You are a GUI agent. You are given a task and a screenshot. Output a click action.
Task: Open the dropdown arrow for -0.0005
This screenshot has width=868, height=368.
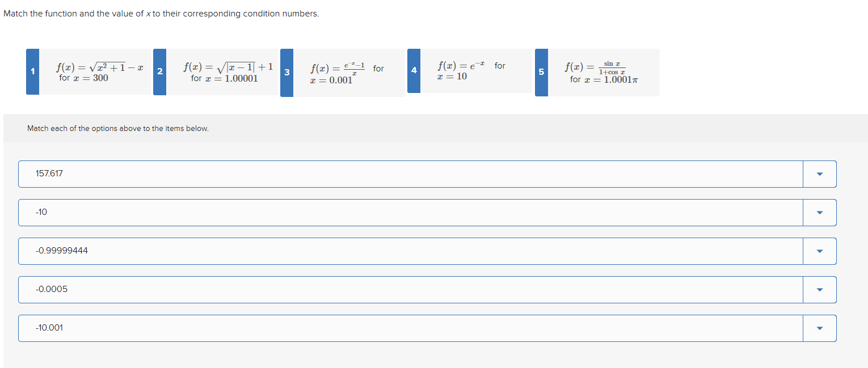(819, 289)
